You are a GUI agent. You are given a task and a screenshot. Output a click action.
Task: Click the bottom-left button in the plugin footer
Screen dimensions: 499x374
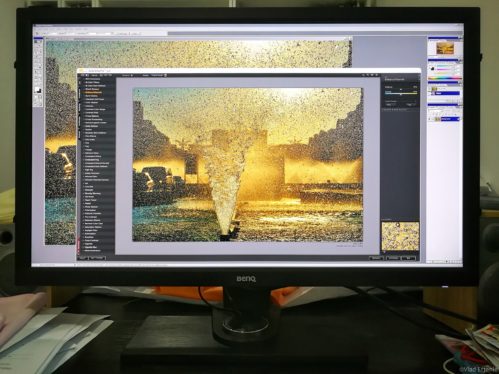83,258
